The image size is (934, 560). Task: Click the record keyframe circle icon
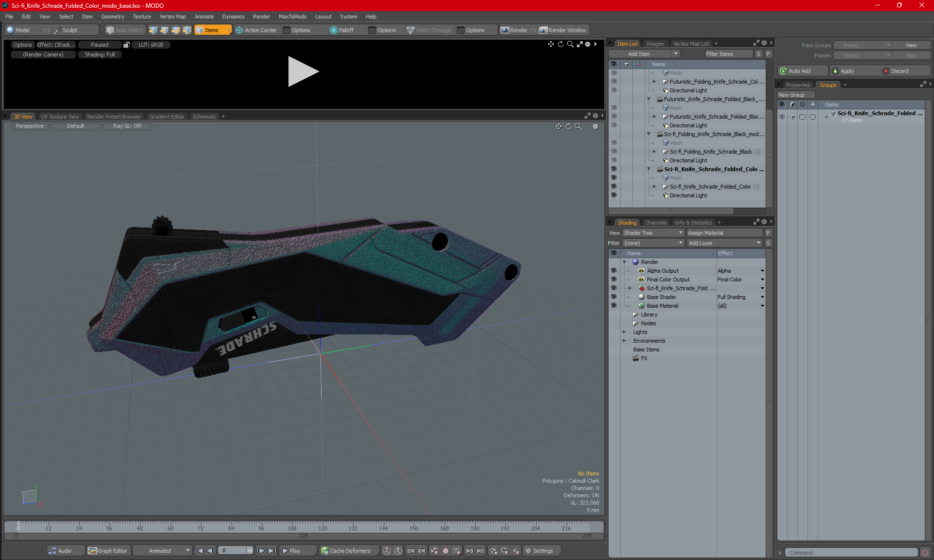(445, 551)
